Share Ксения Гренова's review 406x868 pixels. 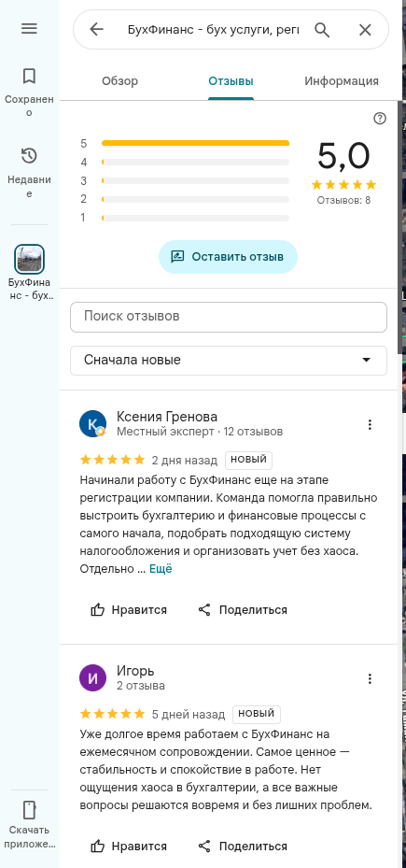(243, 610)
